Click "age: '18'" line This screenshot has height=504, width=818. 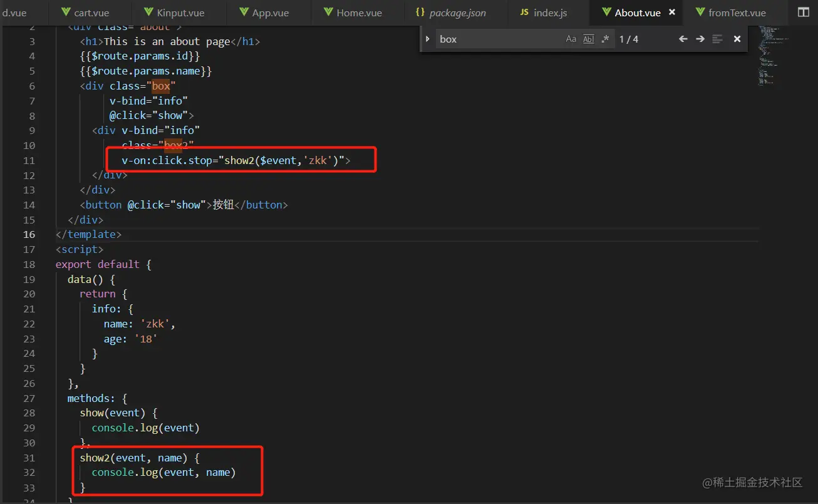[130, 339]
